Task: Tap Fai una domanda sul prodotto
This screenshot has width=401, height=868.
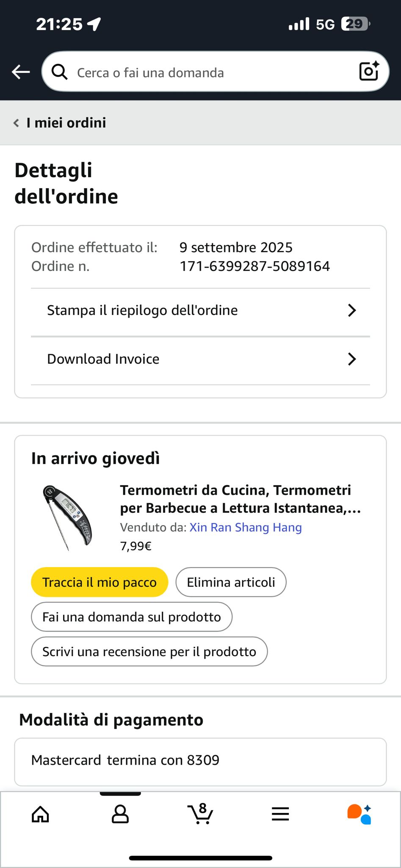Action: coord(131,617)
